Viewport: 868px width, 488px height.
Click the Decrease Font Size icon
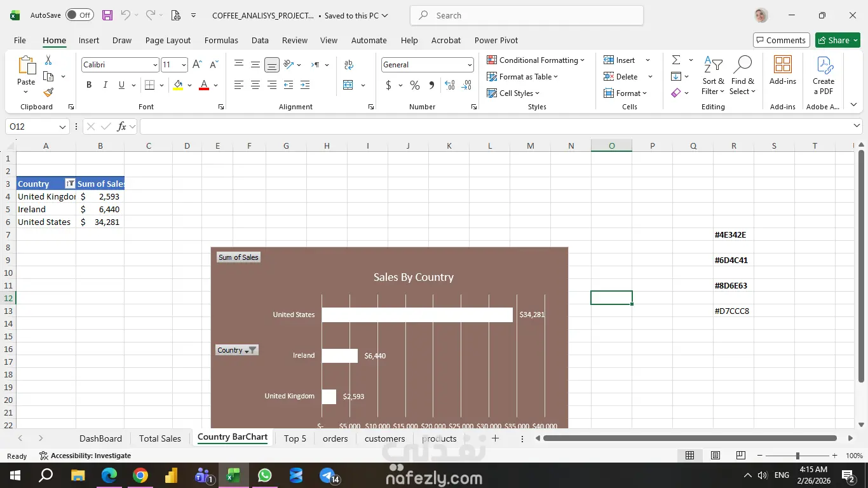click(214, 65)
